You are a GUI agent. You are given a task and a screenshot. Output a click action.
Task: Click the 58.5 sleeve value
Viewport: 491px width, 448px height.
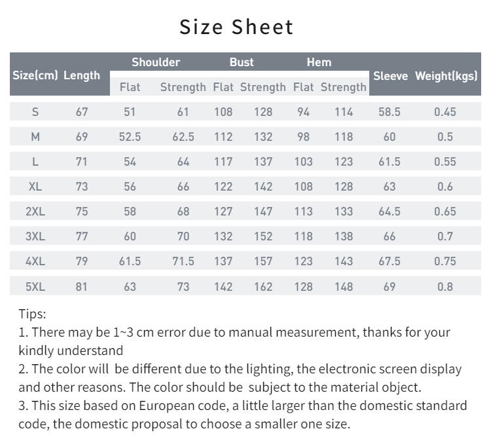click(390, 112)
